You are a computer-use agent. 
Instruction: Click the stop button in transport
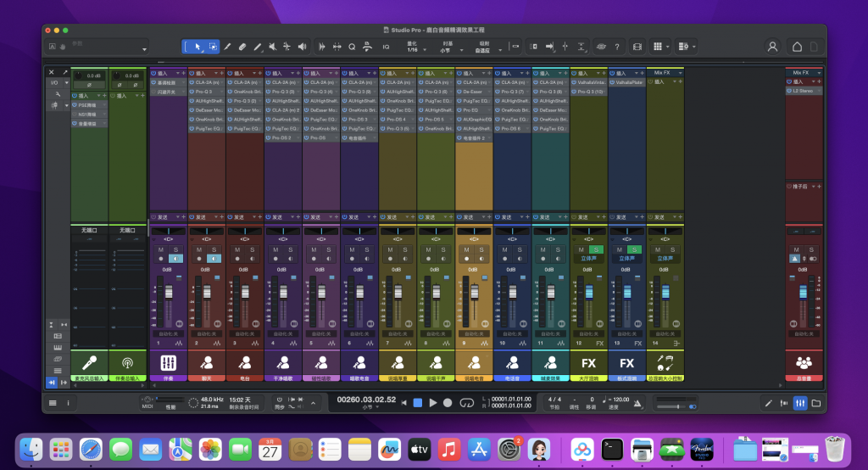pos(417,403)
